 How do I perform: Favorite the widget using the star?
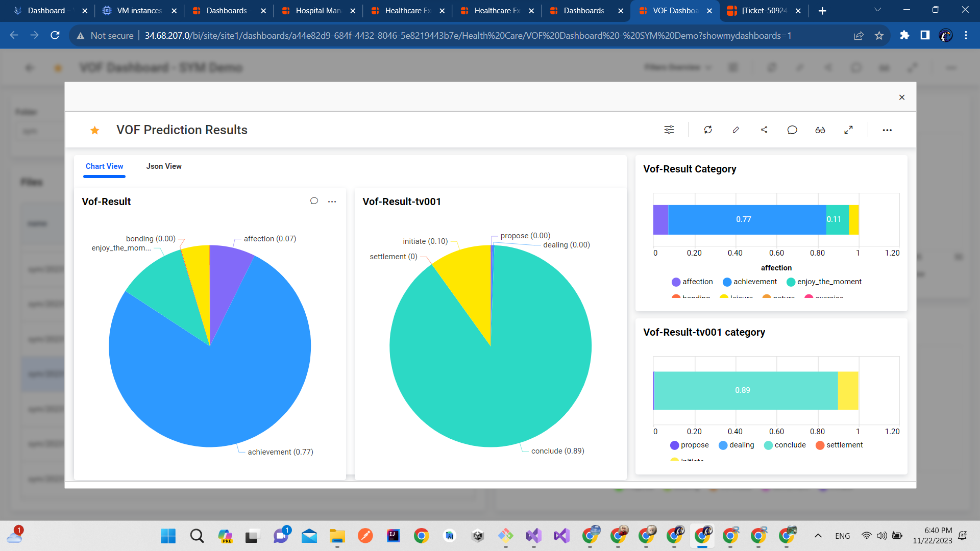click(94, 130)
